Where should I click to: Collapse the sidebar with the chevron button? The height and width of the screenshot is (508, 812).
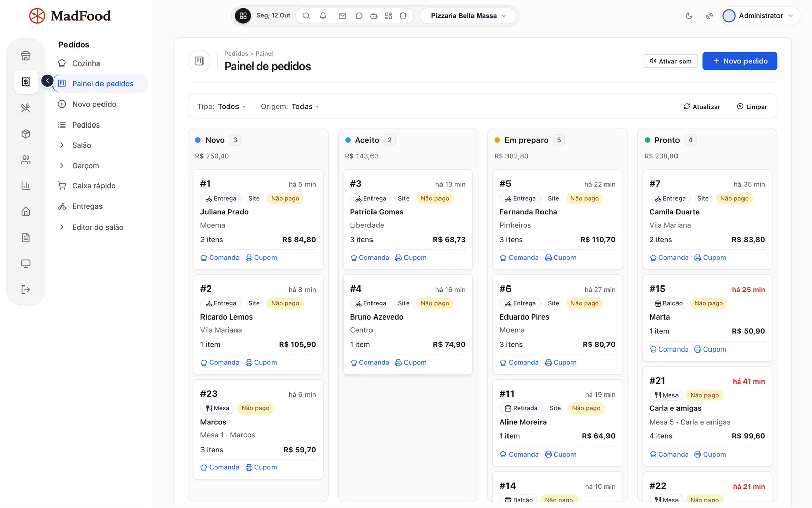tap(47, 81)
